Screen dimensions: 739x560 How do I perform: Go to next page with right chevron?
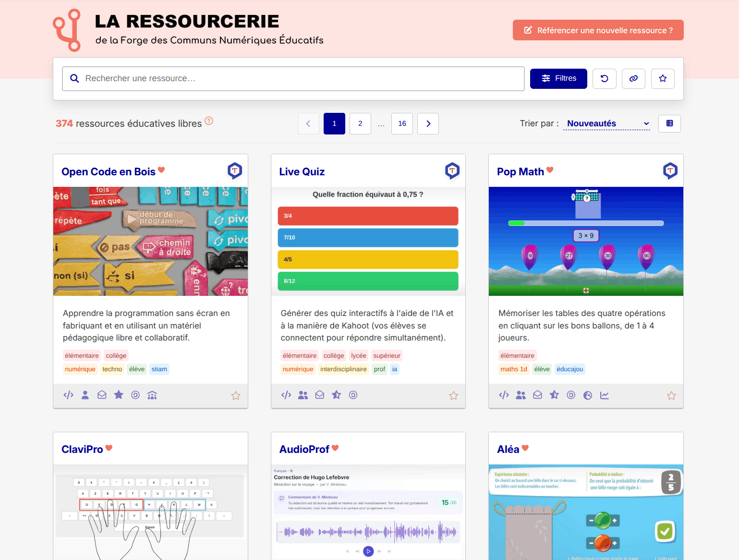[428, 124]
